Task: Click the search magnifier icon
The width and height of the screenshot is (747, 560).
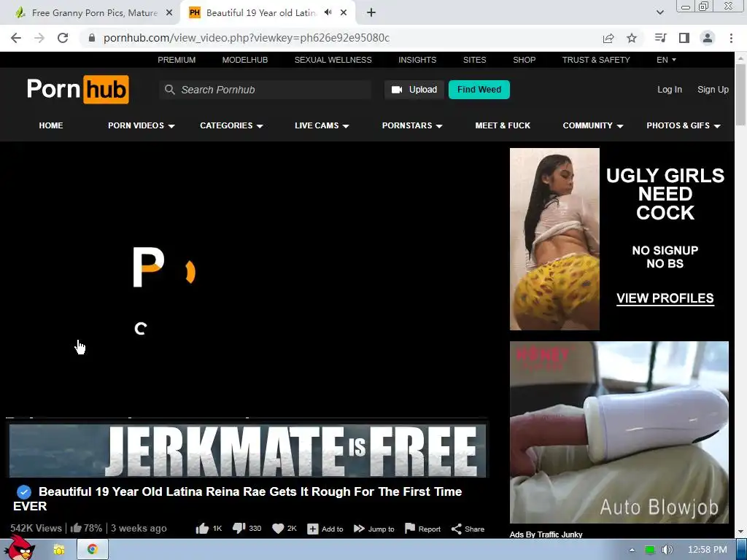Action: click(169, 90)
